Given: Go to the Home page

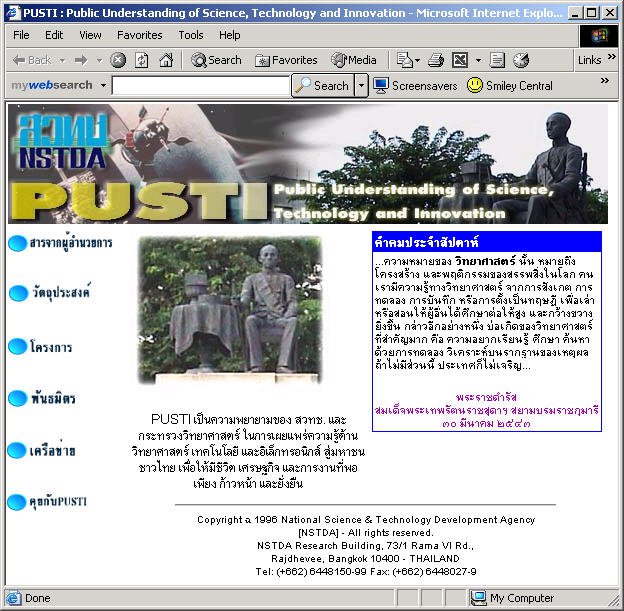Looking at the screenshot, I should (x=166, y=60).
